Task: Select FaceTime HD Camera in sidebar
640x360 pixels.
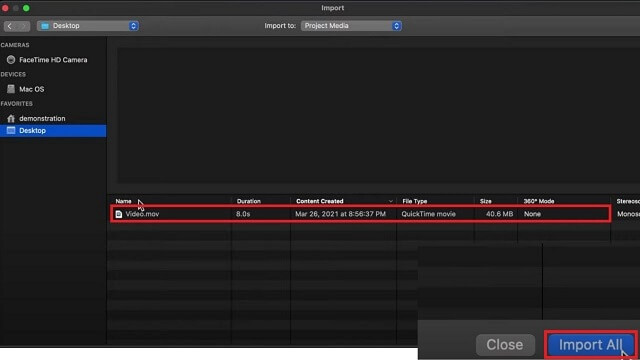Action: (x=53, y=60)
